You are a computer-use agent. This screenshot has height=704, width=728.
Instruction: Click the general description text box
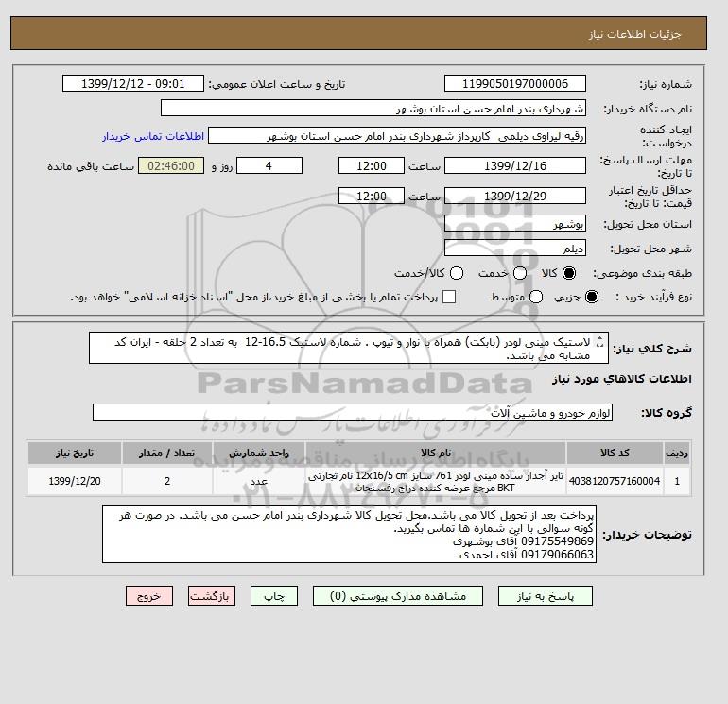[348, 348]
